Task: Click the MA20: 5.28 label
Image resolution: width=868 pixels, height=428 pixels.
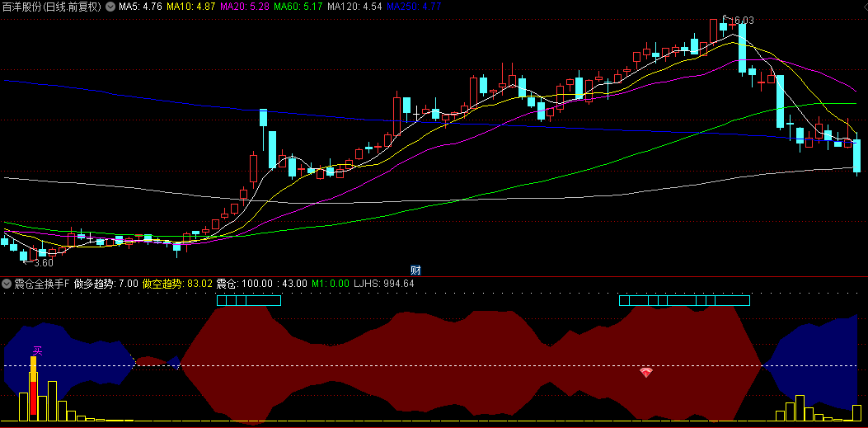Action: [245, 7]
